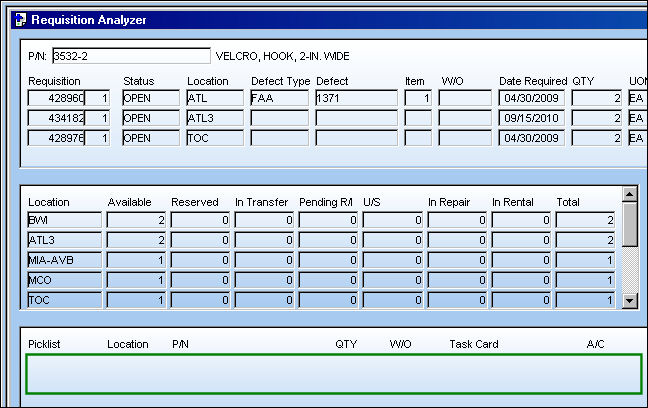
Task: Click the Available quantity for MIA-AVB
Action: (x=136, y=260)
